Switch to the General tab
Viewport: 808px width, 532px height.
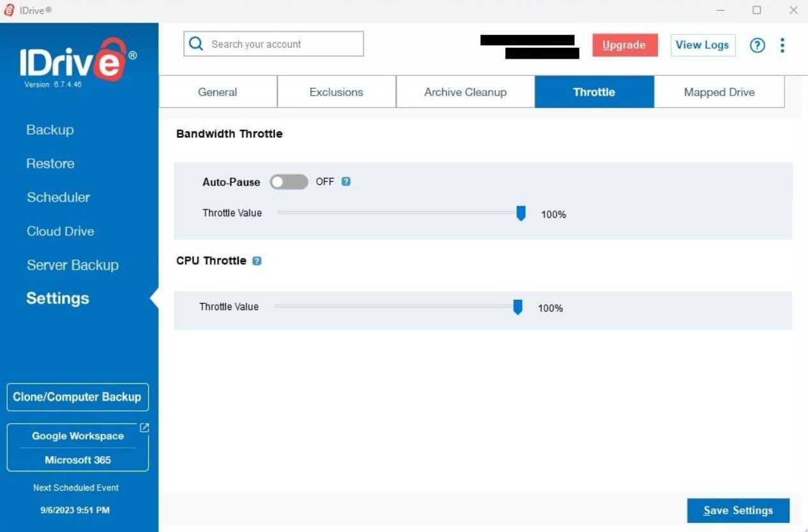point(218,92)
